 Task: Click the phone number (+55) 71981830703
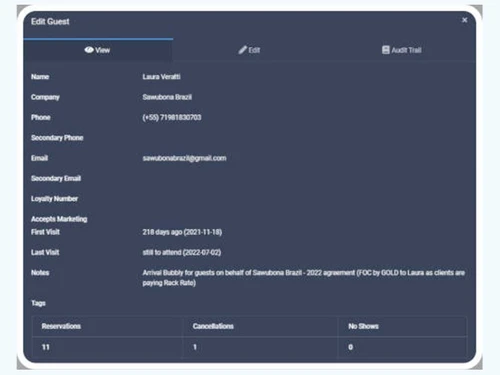[172, 117]
